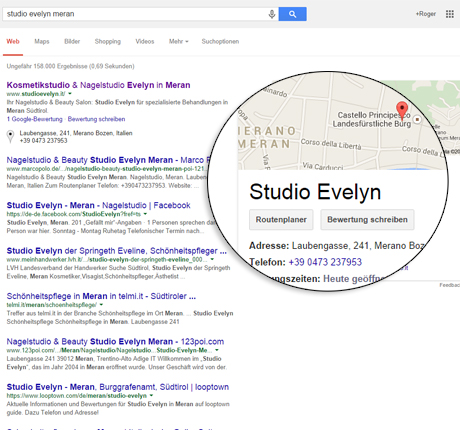Switch to the Maps tab
Screen dimensions: 460x430
coord(42,42)
